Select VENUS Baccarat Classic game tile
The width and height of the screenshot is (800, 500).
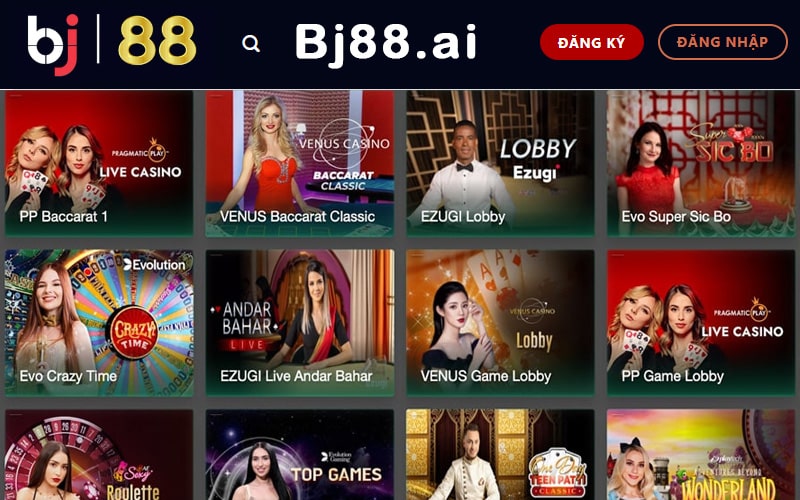(x=299, y=163)
